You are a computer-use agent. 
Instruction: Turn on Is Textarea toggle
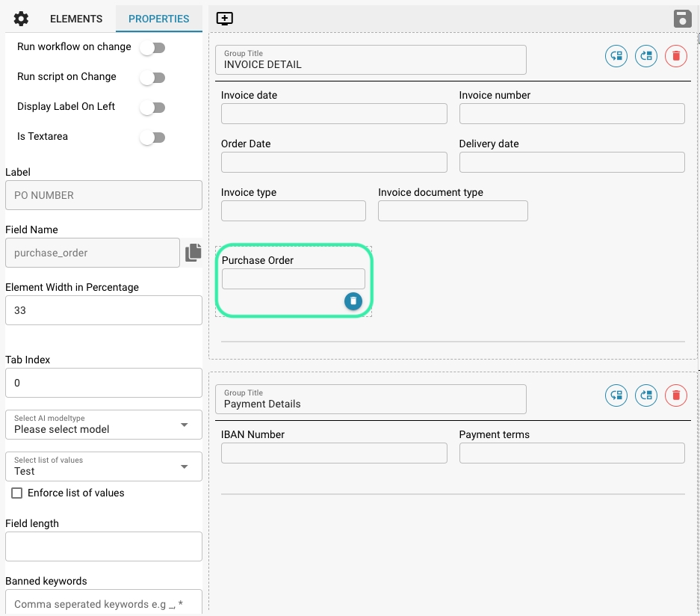pyautogui.click(x=152, y=138)
